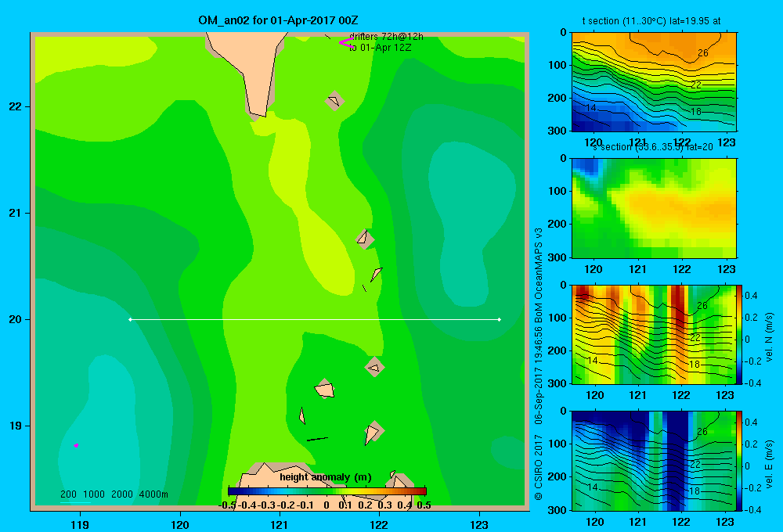783x532 pixels.
Task: Open the eastward velocity section panel
Action: tap(654, 461)
